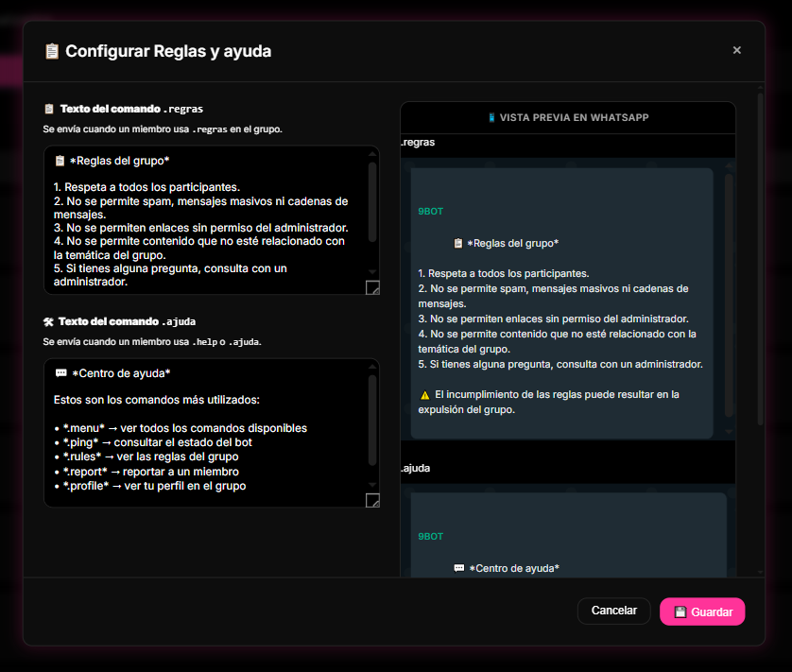Click 'Texto del comando .ajuda' heading
The width and height of the screenshot is (792, 672).
pyautogui.click(x=127, y=321)
